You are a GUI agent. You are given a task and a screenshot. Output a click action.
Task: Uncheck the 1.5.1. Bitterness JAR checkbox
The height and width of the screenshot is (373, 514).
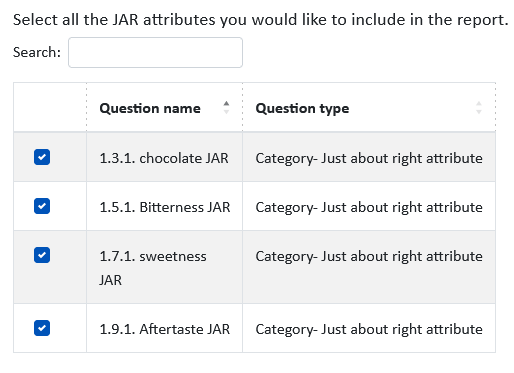pos(42,206)
